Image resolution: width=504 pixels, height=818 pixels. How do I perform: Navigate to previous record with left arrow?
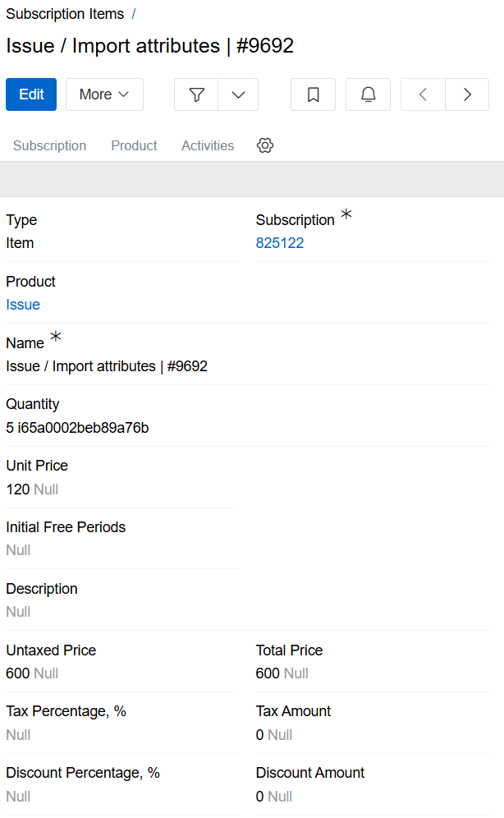click(422, 94)
